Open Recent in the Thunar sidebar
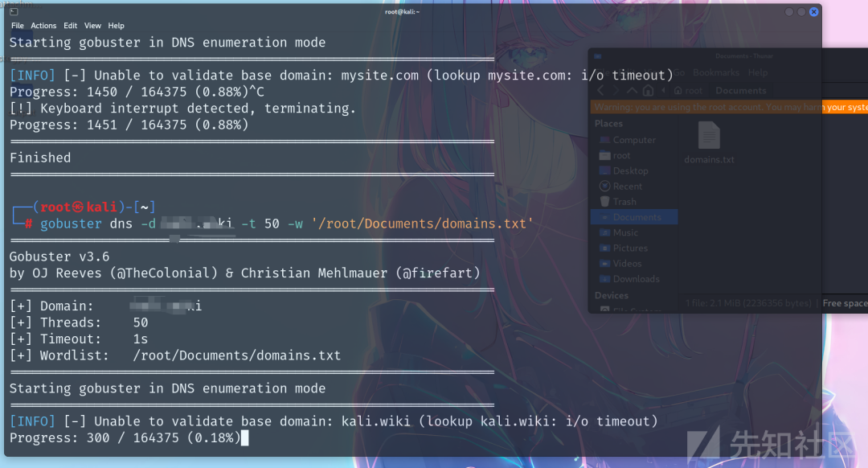Viewport: 868px width, 468px height. pyautogui.click(x=634, y=187)
